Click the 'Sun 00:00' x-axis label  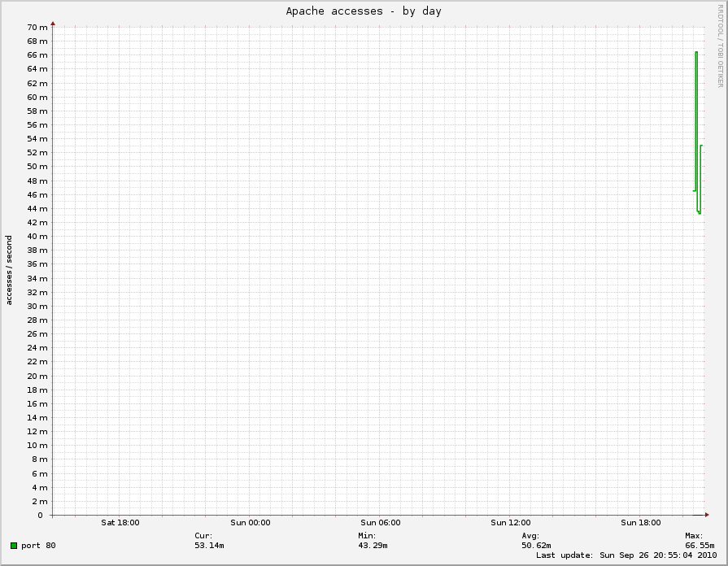251,522
